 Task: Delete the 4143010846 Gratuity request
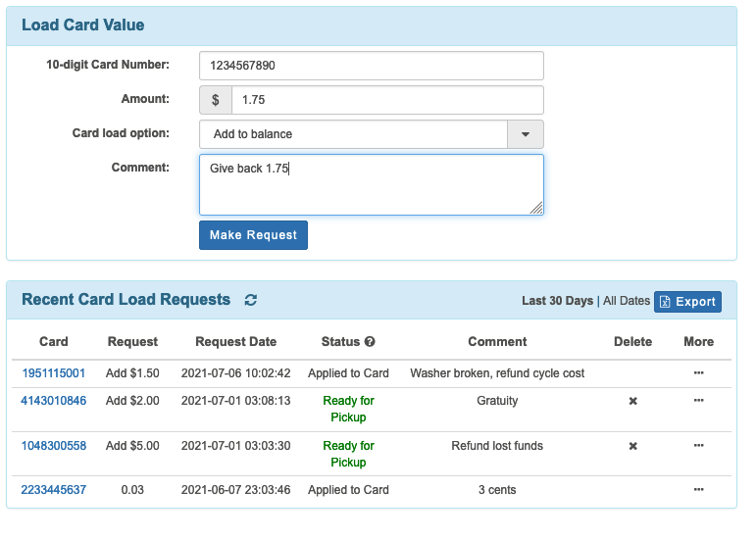tap(632, 401)
